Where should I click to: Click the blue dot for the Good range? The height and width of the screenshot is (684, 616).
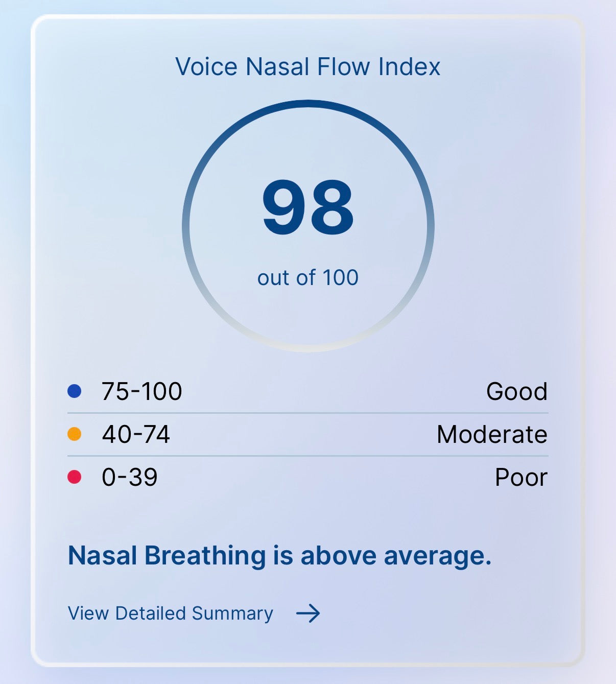(x=75, y=391)
